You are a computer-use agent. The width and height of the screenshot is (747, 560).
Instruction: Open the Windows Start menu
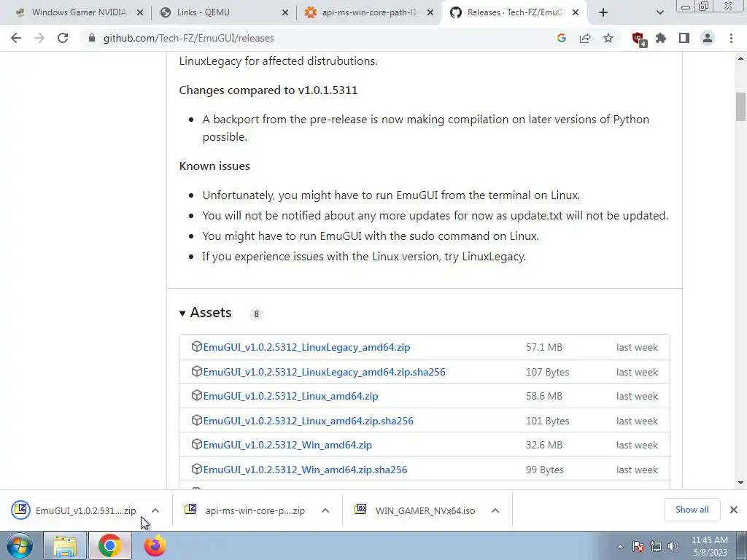tap(20, 545)
